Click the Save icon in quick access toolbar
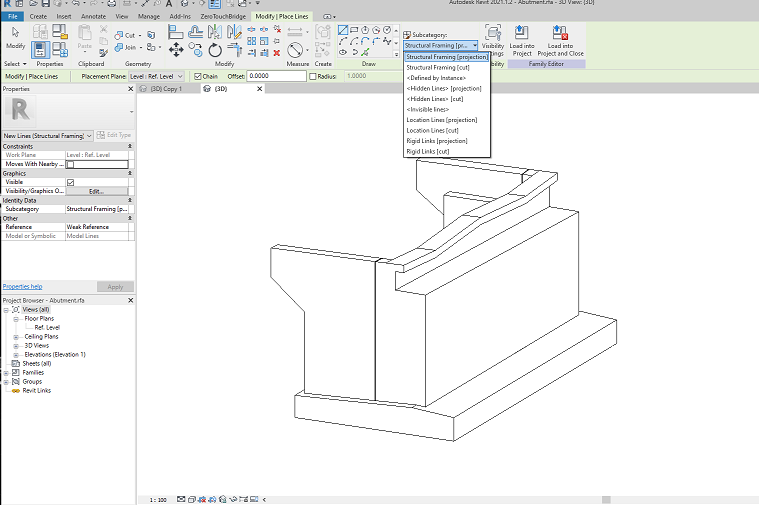Screen dimensions: 759x505 coord(46,3)
